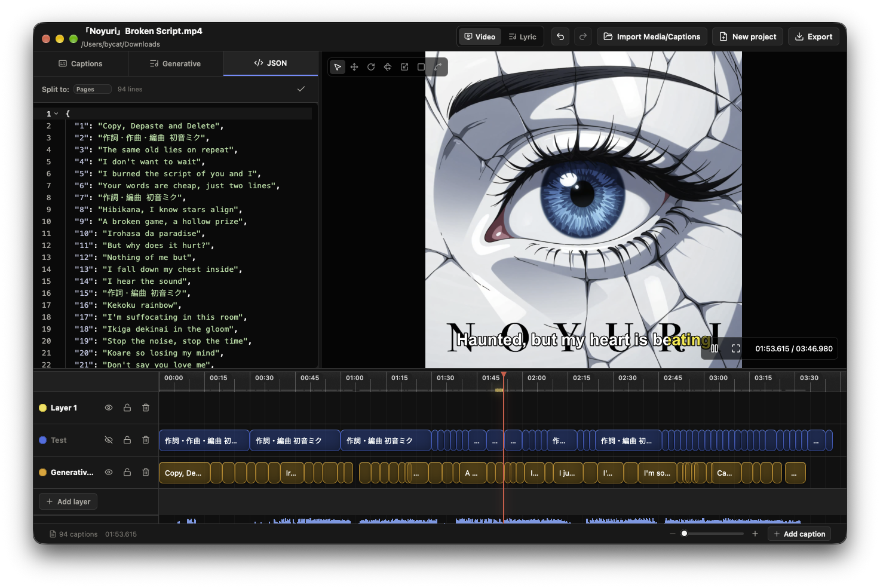Pause playback in the video preview
The width and height of the screenshot is (880, 588).
[715, 348]
